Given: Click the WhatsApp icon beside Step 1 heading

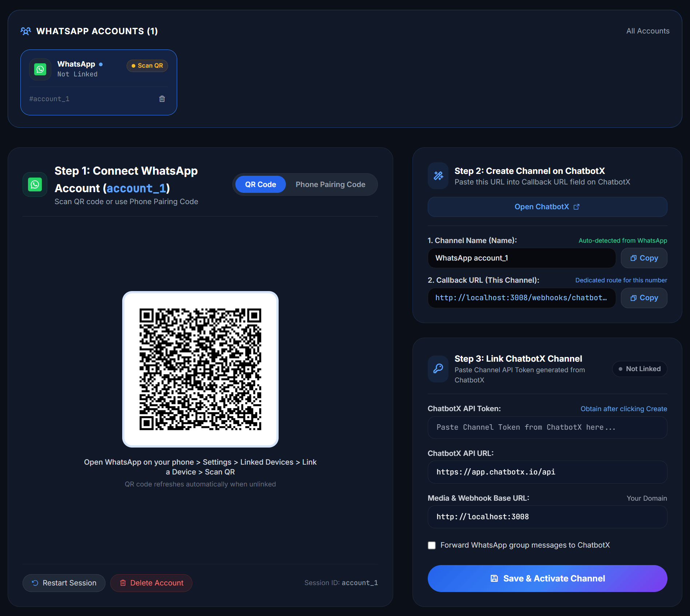Looking at the screenshot, I should [35, 184].
